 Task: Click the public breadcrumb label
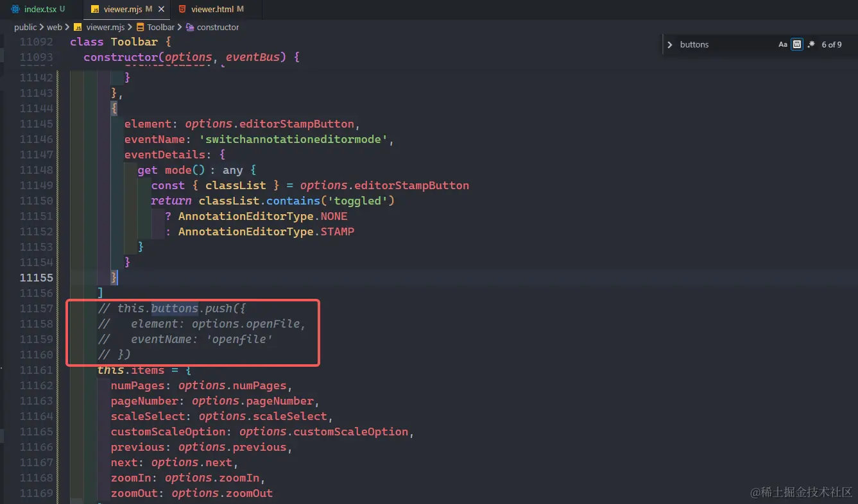tap(25, 27)
